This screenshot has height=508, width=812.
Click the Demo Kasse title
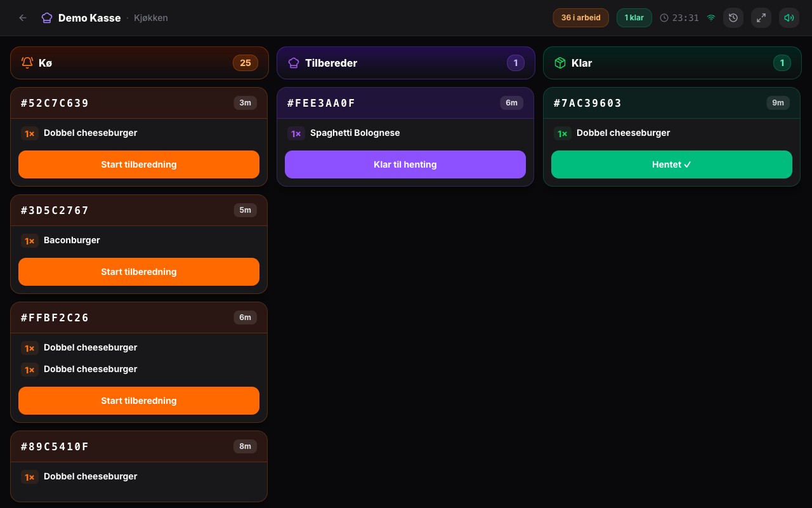[x=89, y=18]
